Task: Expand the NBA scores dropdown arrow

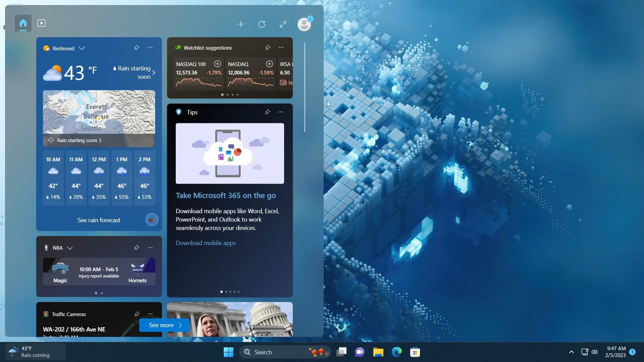Action: click(x=70, y=248)
